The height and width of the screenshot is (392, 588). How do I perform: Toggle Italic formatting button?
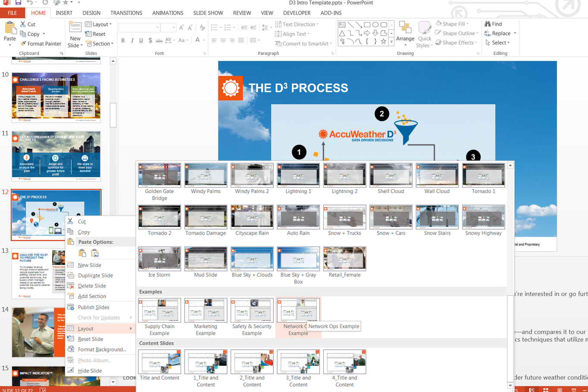[132, 41]
